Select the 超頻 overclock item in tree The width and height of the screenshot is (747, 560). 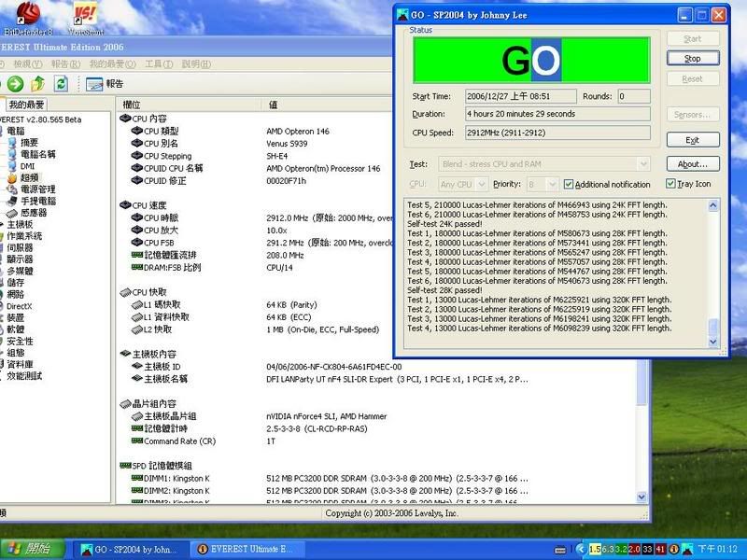30,176
